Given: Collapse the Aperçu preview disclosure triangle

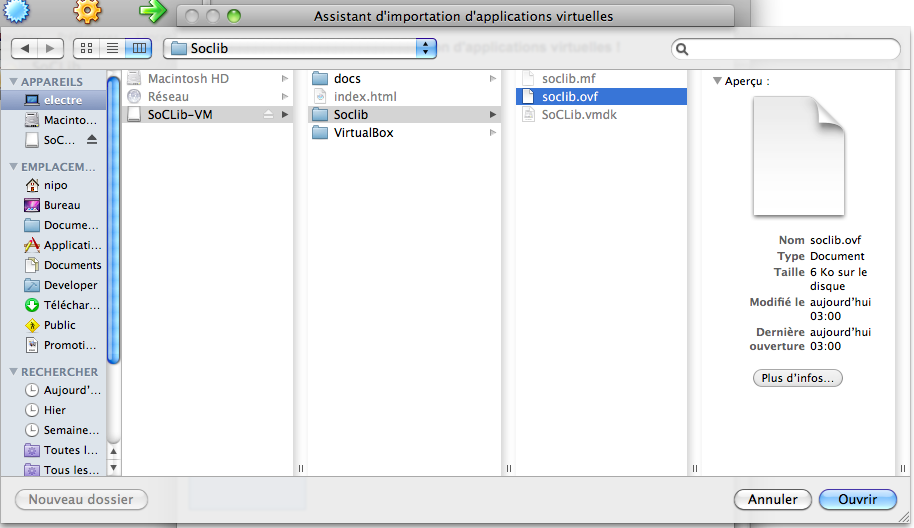Looking at the screenshot, I should click(718, 81).
